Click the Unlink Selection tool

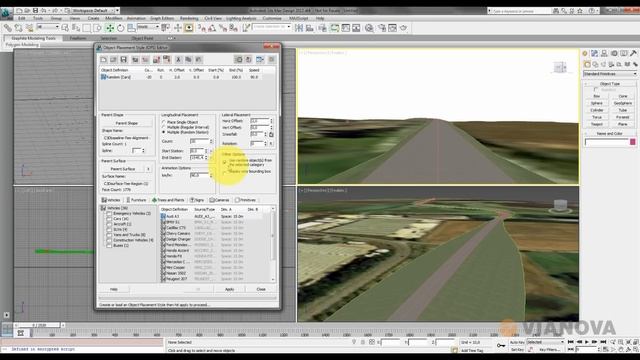click(x=19, y=28)
